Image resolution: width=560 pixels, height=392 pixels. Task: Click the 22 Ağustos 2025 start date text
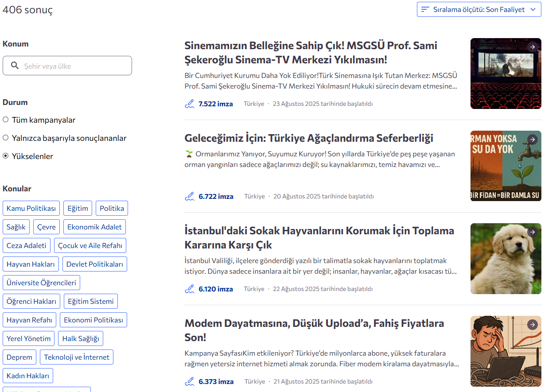323,289
